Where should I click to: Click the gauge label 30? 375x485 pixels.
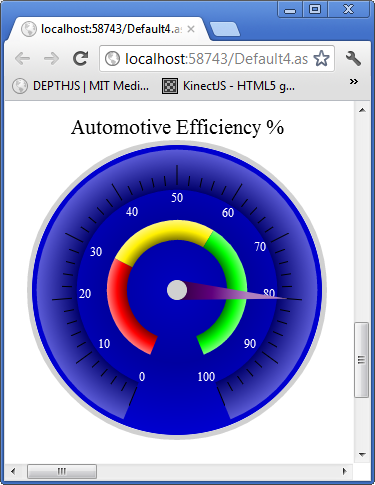point(96,252)
